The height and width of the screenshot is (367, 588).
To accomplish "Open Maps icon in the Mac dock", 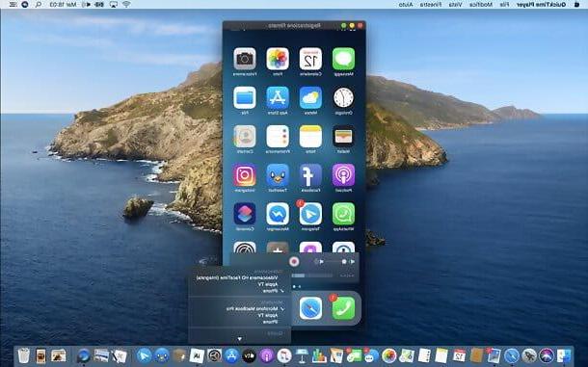I will (x=407, y=355).
